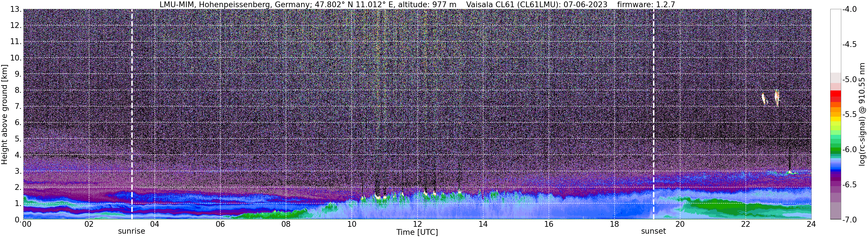Click the y-axis tick label 12.
The image size is (868, 238).
pyautogui.click(x=16, y=26)
